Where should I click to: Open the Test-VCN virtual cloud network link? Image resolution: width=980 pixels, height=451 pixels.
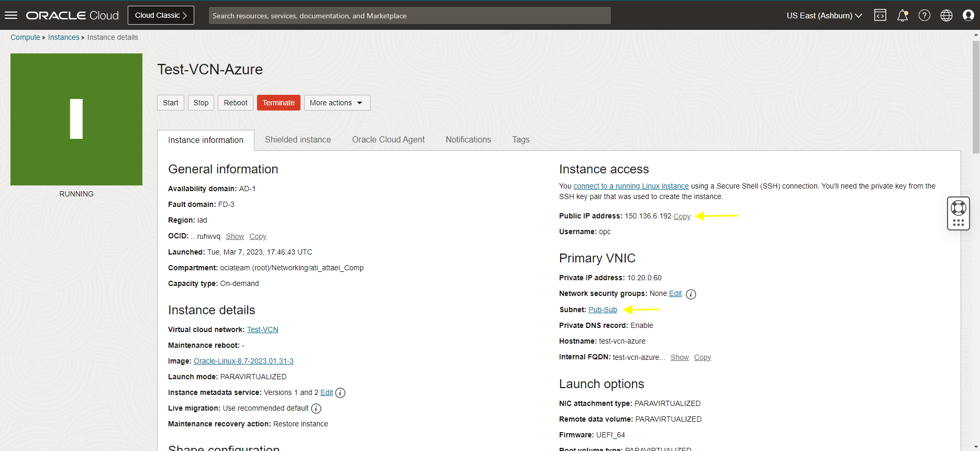[263, 330]
